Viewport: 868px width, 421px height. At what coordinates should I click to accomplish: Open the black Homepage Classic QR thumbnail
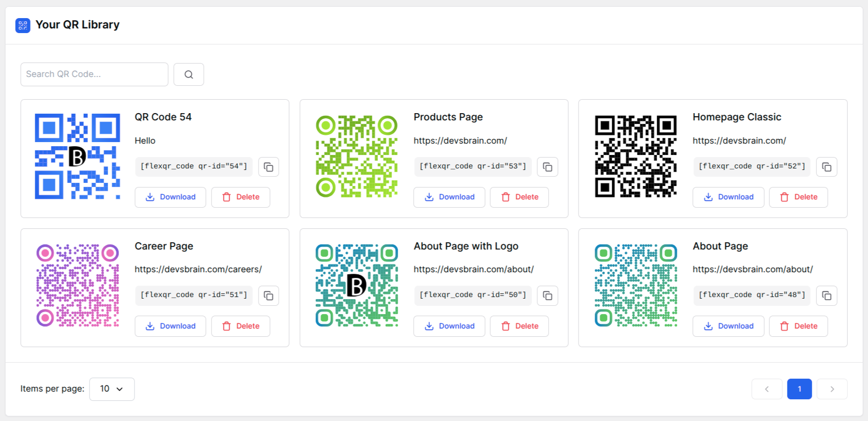pos(636,157)
